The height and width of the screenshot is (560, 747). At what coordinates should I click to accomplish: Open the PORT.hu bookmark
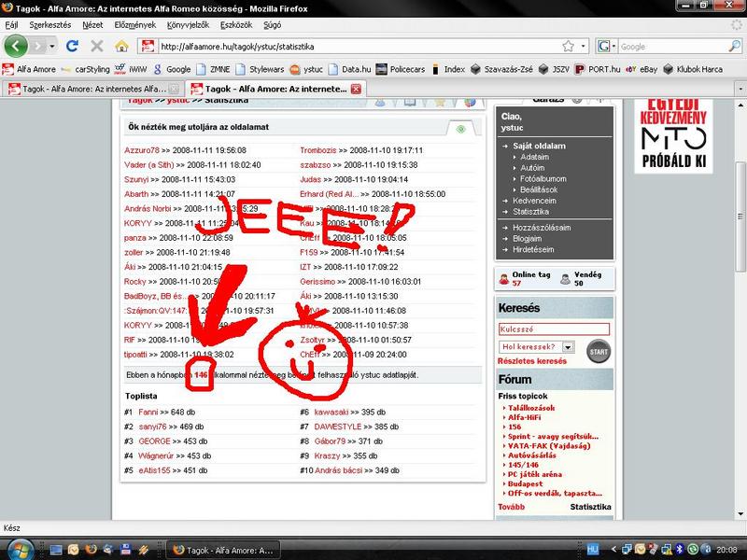click(x=598, y=69)
